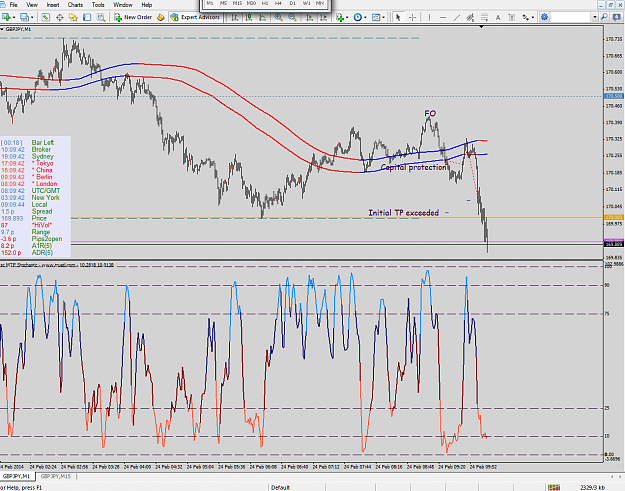This screenshot has width=625, height=491.
Task: Select the Text Label tool
Action: pyautogui.click(x=512, y=17)
